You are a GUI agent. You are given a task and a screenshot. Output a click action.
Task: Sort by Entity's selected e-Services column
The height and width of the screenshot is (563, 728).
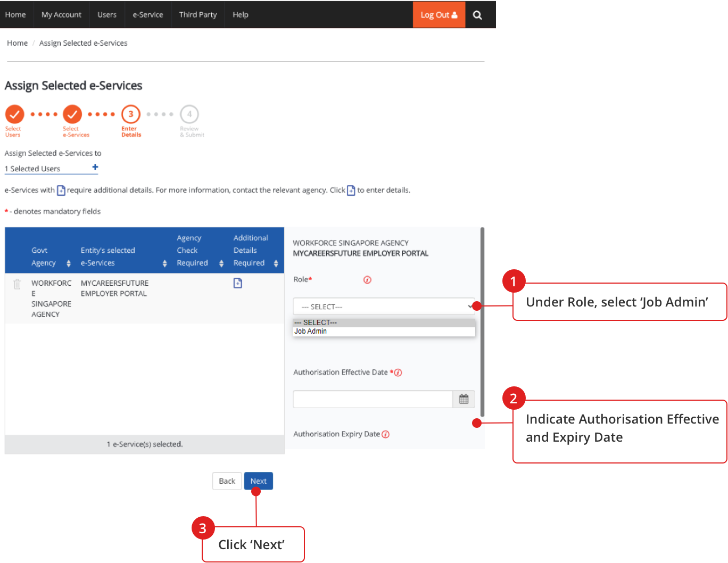(164, 263)
